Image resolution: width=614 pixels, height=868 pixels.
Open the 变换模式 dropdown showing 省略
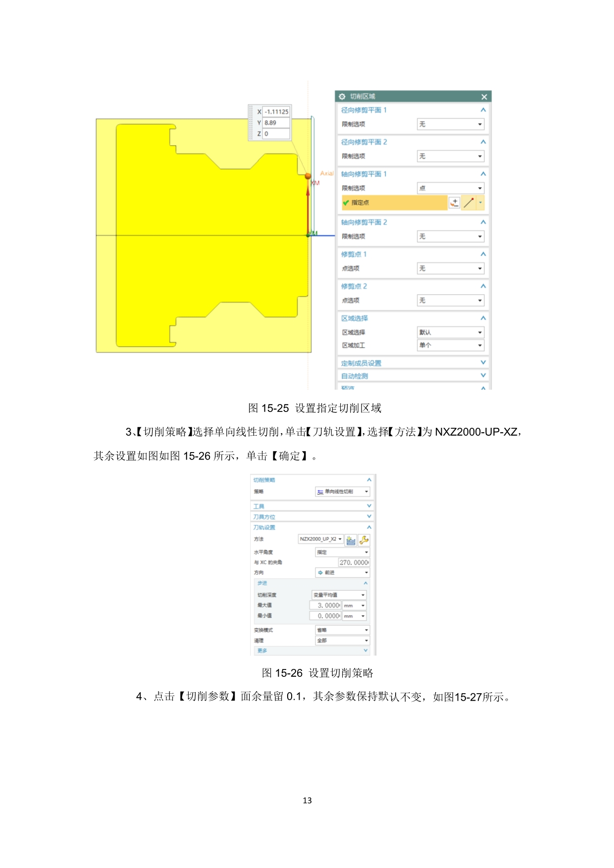(343, 630)
